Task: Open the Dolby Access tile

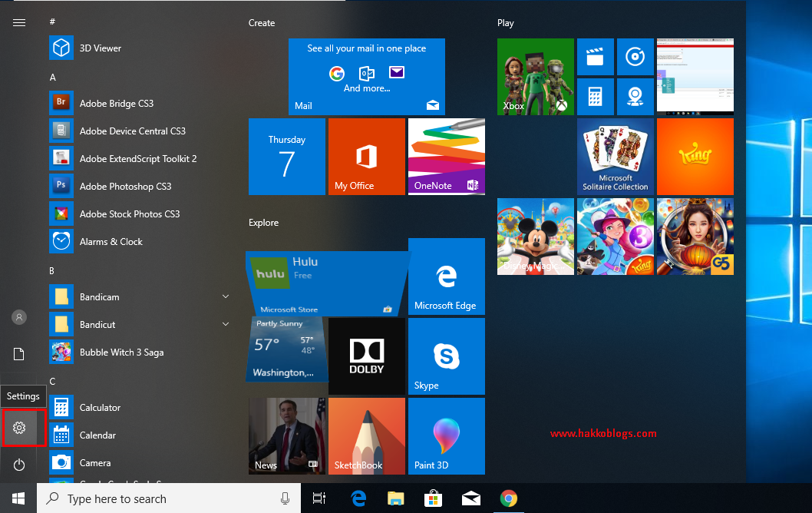Action: tap(366, 356)
